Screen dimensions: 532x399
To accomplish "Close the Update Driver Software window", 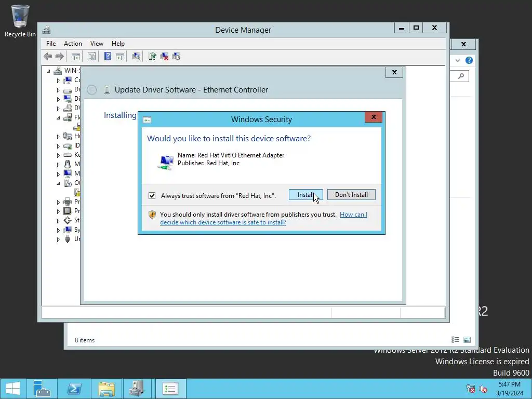I will (394, 72).
